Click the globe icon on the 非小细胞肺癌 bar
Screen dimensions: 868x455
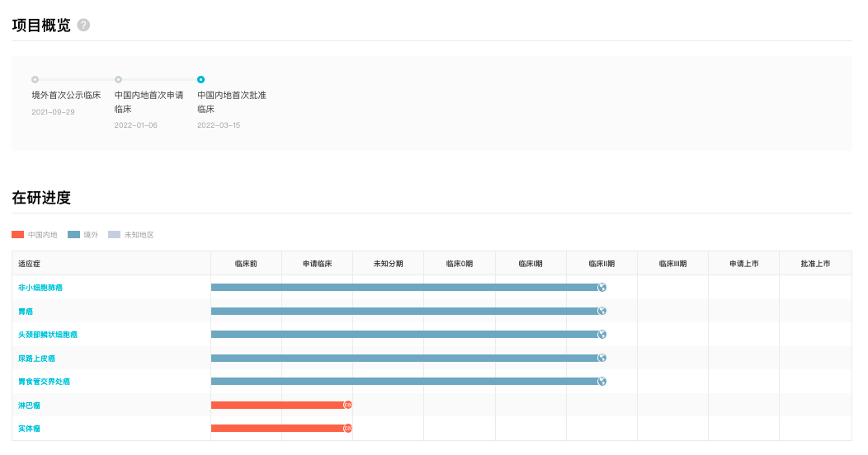coord(602,288)
